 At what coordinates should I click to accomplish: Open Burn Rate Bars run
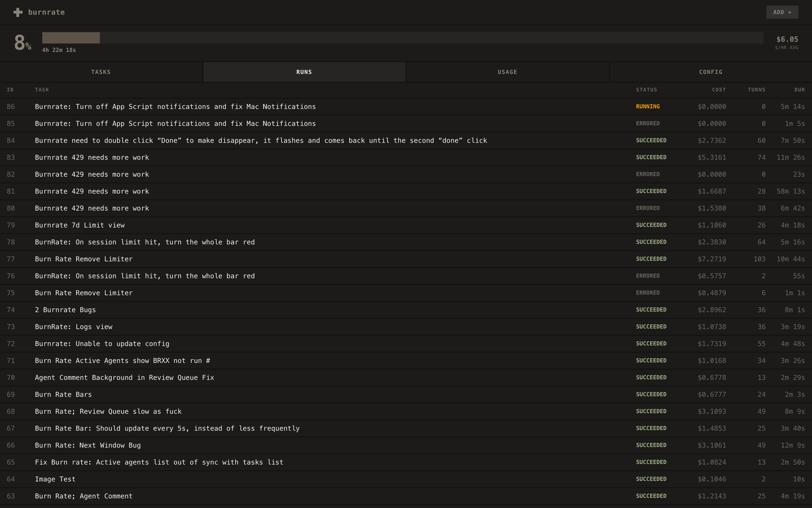[x=63, y=395]
